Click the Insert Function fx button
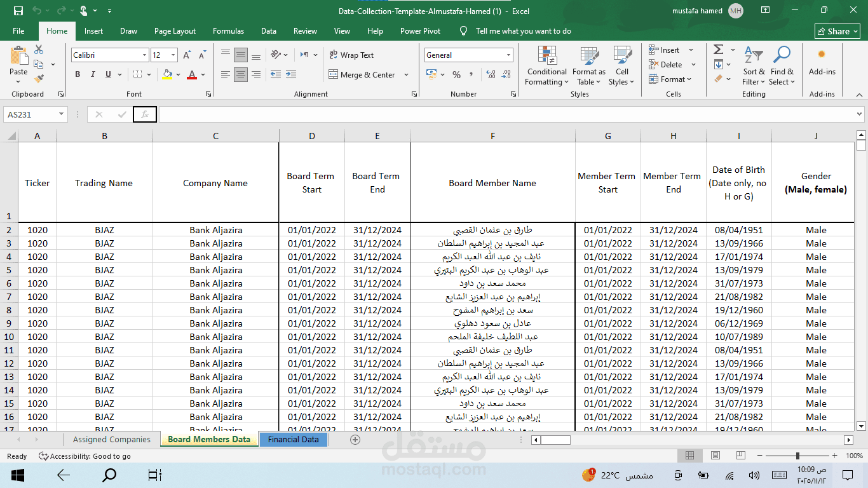Image resolution: width=868 pixels, height=488 pixels. coord(145,114)
